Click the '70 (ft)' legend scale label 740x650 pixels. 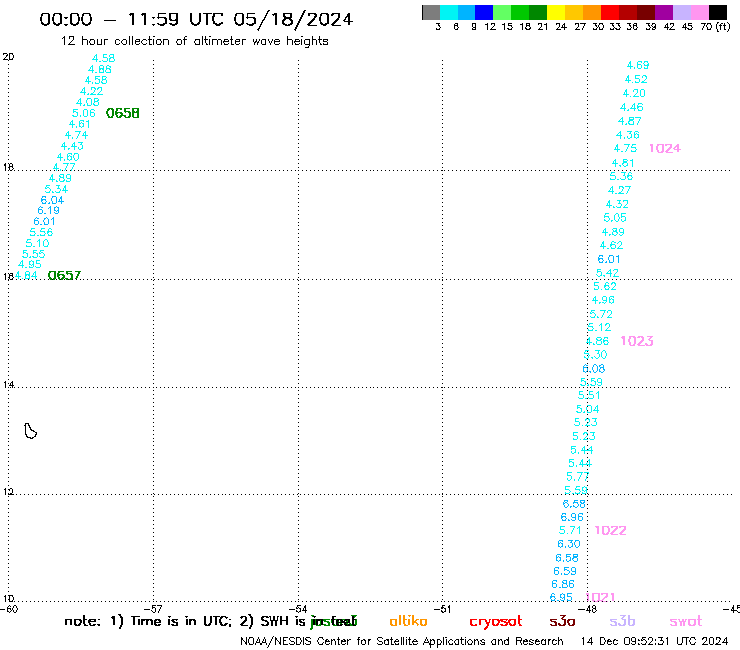(x=715, y=27)
